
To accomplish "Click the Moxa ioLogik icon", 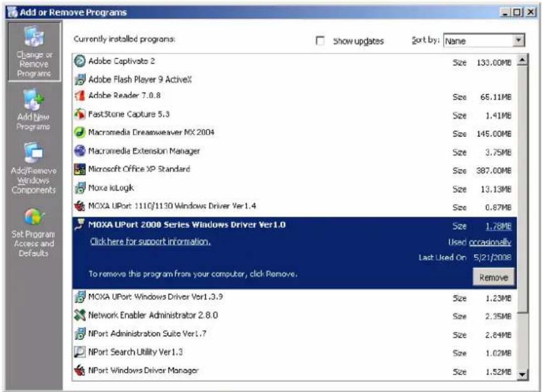I will click(x=80, y=188).
